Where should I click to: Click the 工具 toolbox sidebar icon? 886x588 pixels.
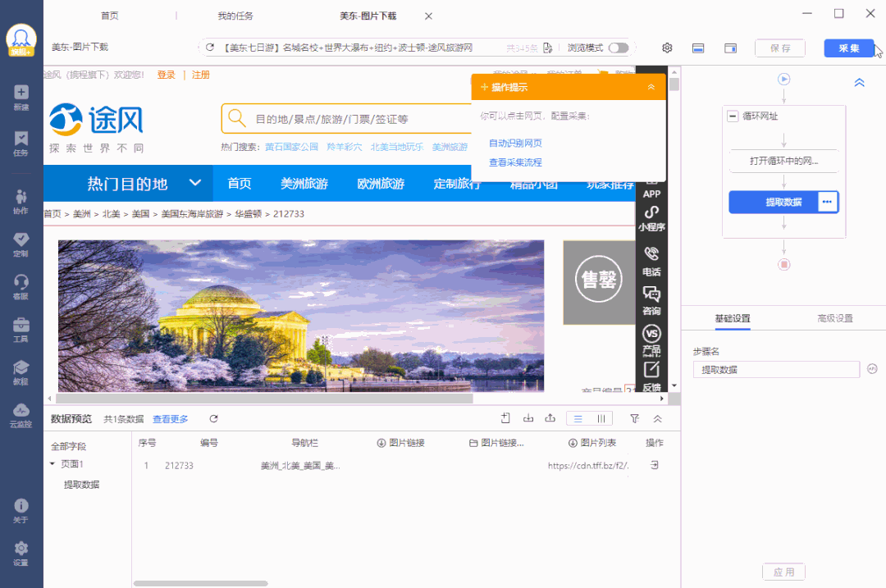point(21,329)
